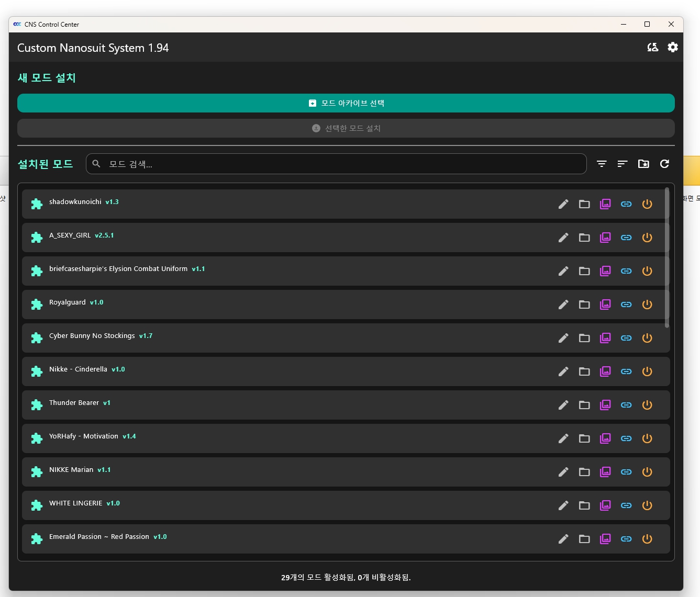Open folder for A_SEXY_GIRL mod
The image size is (700, 597).
pos(584,238)
